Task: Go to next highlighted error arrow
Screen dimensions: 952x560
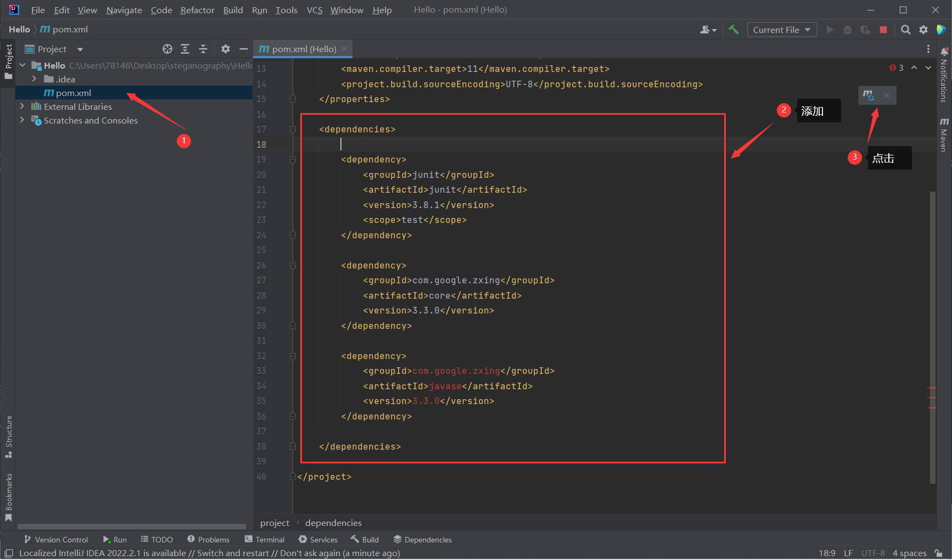Action: [928, 68]
